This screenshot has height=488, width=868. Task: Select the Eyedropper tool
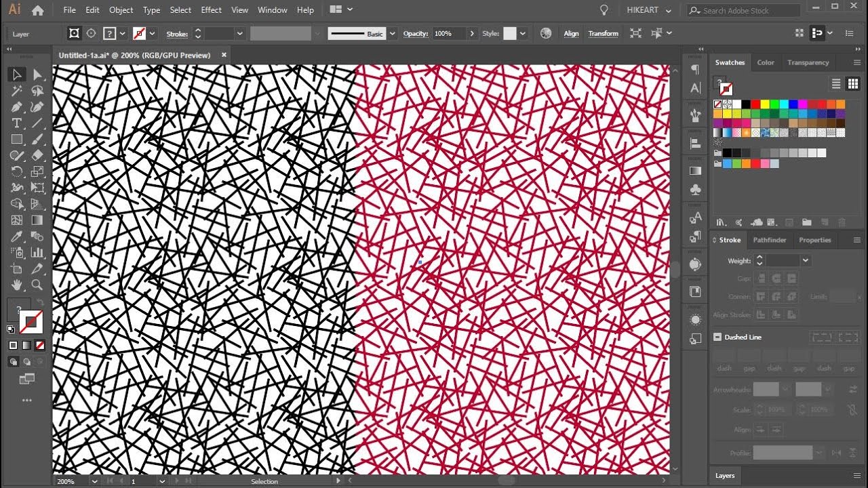click(17, 237)
